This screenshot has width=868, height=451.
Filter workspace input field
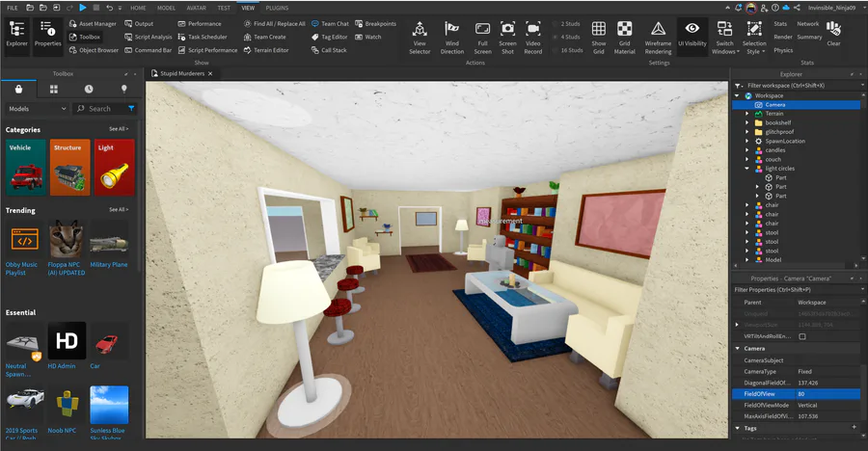(x=799, y=86)
